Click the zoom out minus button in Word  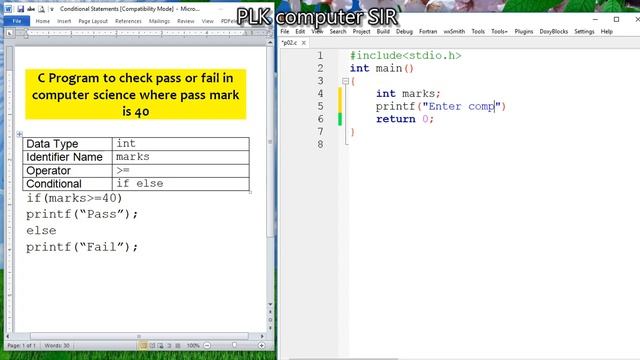[x=207, y=346]
